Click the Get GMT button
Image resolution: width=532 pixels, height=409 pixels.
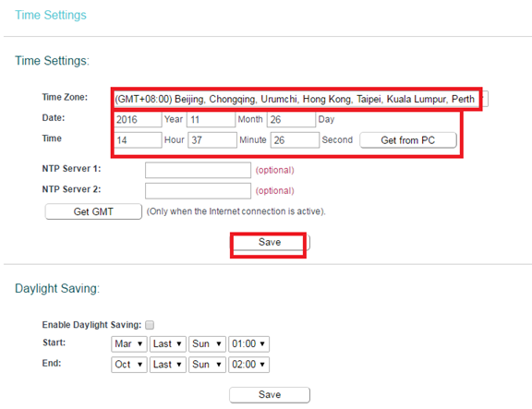(x=93, y=211)
